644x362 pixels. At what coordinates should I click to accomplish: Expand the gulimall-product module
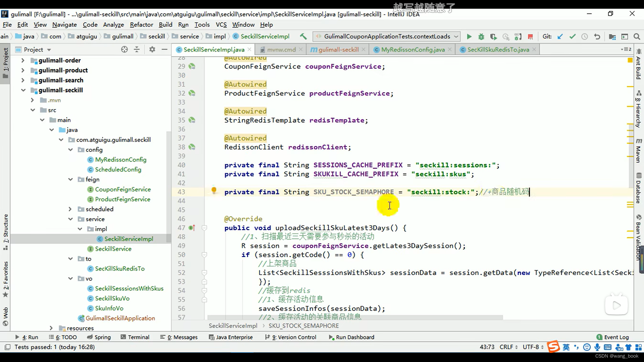[x=23, y=70]
